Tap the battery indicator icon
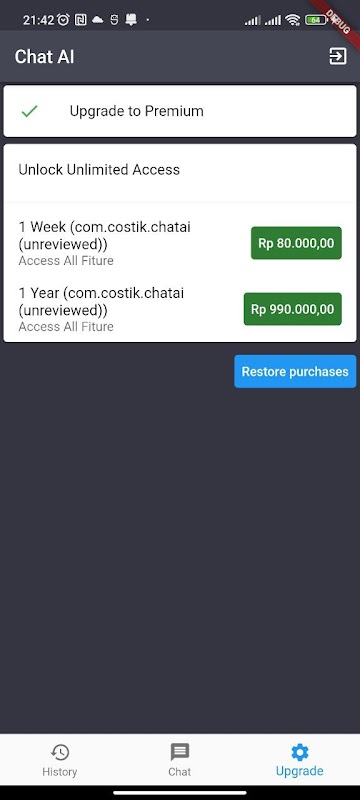Screen dimensions: 360x800 point(316,20)
